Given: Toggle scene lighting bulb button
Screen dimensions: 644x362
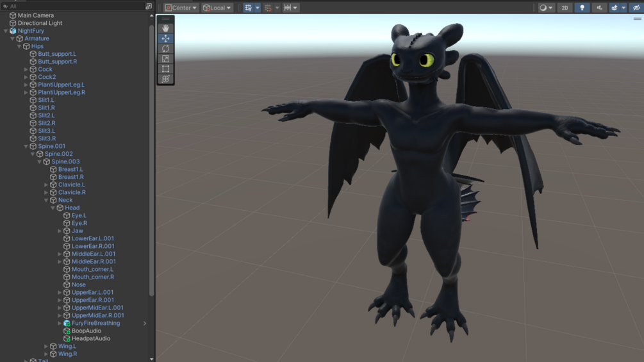Looking at the screenshot, I should coord(582,8).
